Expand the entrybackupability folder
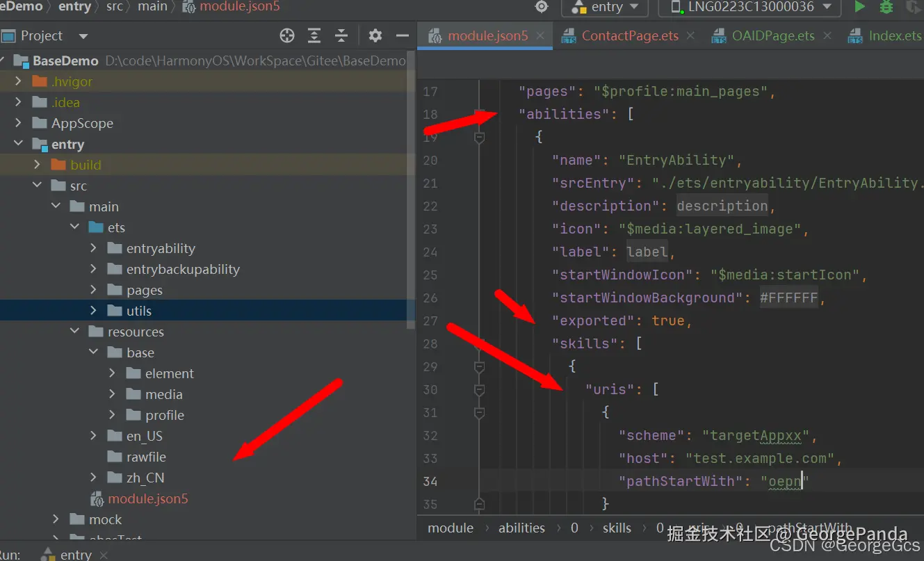924x561 pixels. point(94,269)
